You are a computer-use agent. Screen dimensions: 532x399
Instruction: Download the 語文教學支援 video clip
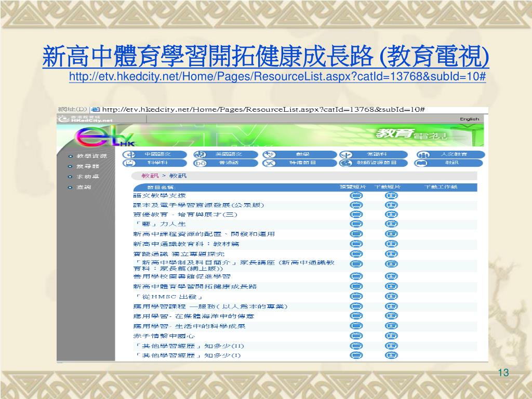[391, 195]
